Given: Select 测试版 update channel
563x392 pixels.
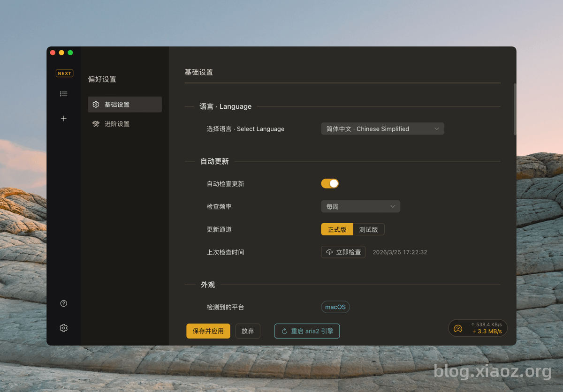Looking at the screenshot, I should coord(369,229).
